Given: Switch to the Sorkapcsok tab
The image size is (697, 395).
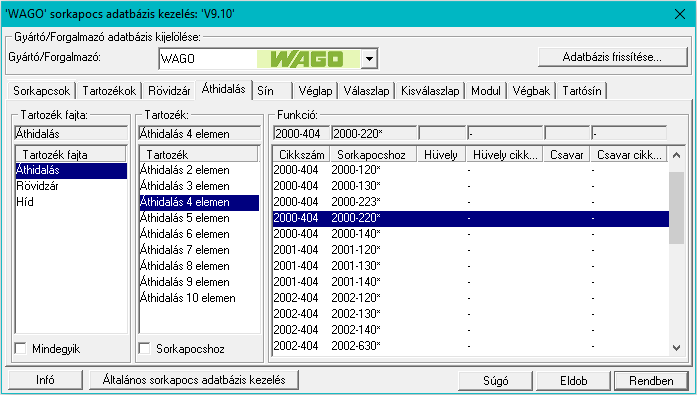Looking at the screenshot, I should [x=41, y=91].
